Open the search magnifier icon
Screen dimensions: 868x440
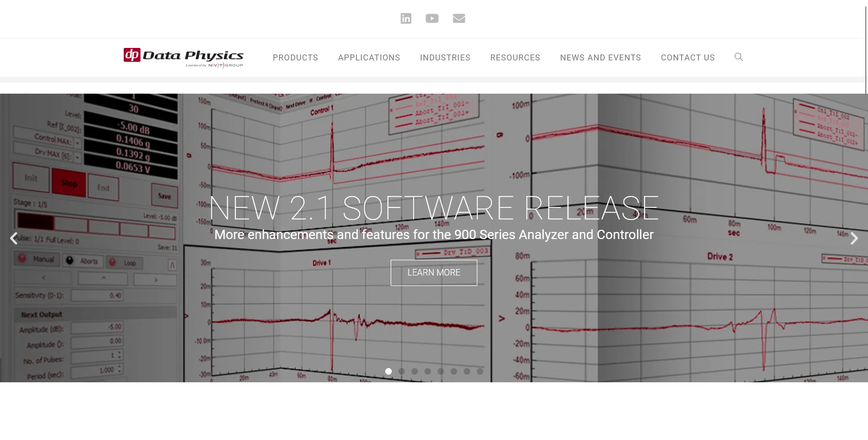point(739,57)
